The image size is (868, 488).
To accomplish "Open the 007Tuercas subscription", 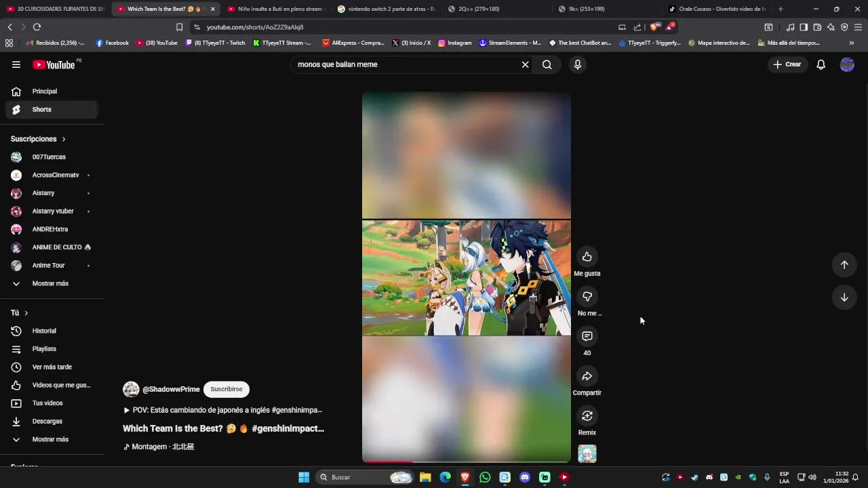I will pyautogui.click(x=52, y=157).
